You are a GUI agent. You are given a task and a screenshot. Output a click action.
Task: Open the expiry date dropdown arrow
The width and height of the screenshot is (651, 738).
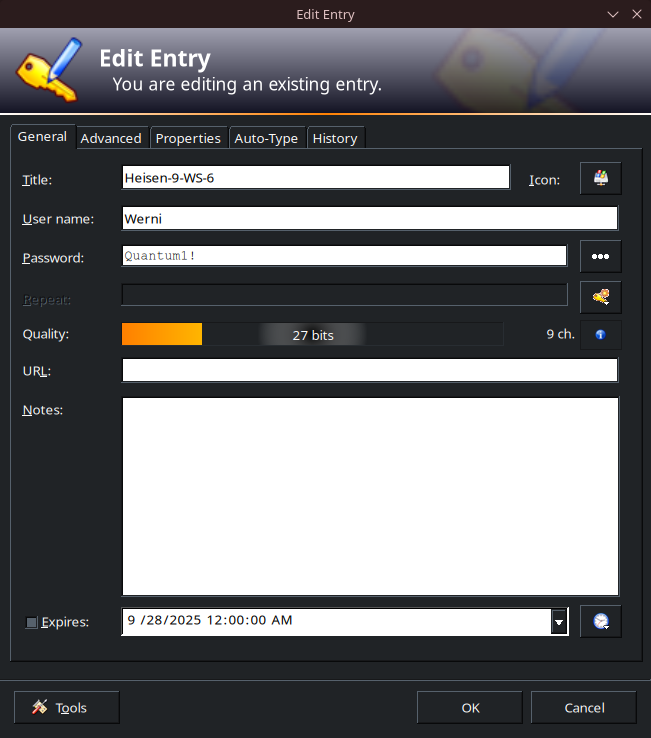(x=558, y=622)
